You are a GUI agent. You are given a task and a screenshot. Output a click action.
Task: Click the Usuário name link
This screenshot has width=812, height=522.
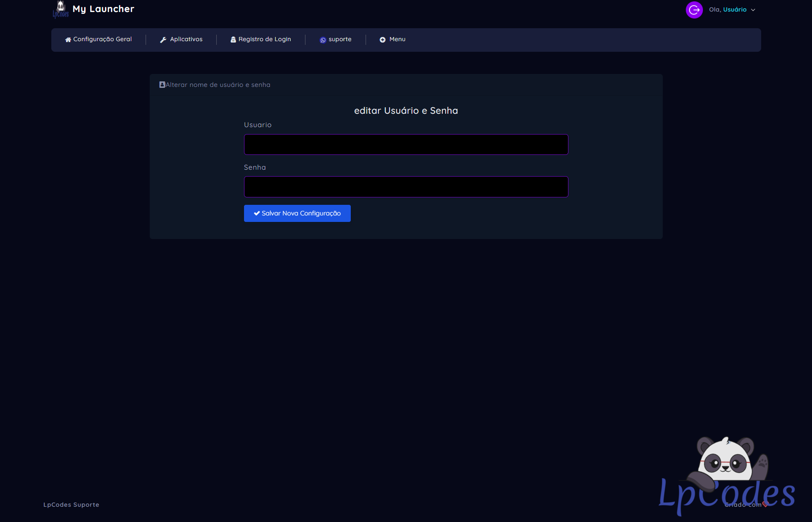735,10
